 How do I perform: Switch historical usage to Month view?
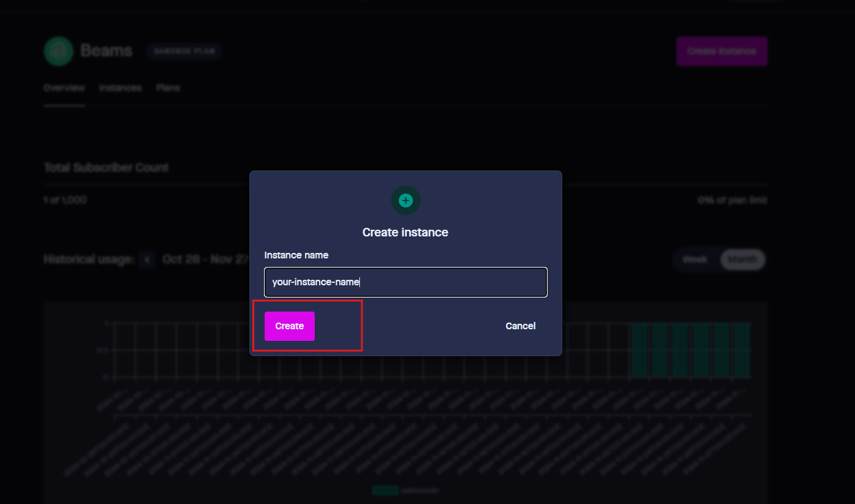742,260
